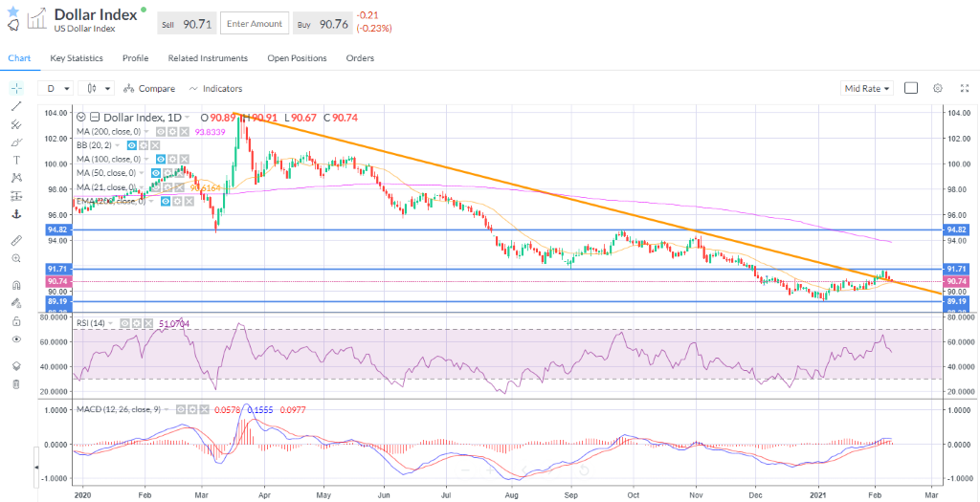This screenshot has width=980, height=502.
Task: Add Dollar Index to favorites with star
Action: click(x=13, y=11)
